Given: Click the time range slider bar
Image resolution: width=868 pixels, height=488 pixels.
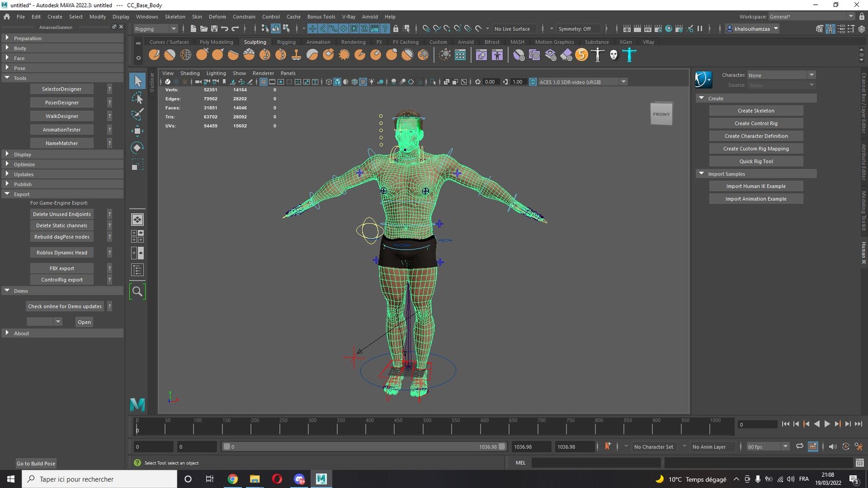Looking at the screenshot, I should 365,447.
